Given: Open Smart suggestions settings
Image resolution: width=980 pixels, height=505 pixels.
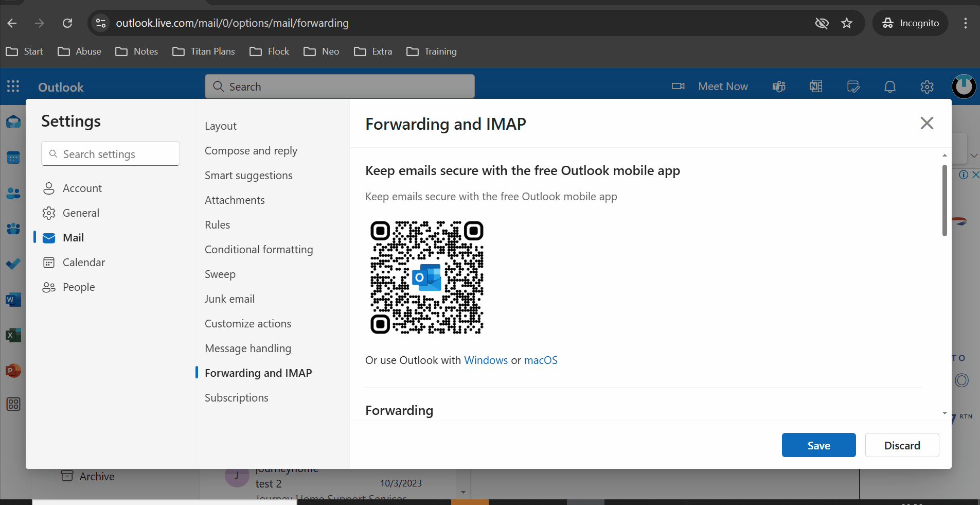Looking at the screenshot, I should tap(248, 176).
